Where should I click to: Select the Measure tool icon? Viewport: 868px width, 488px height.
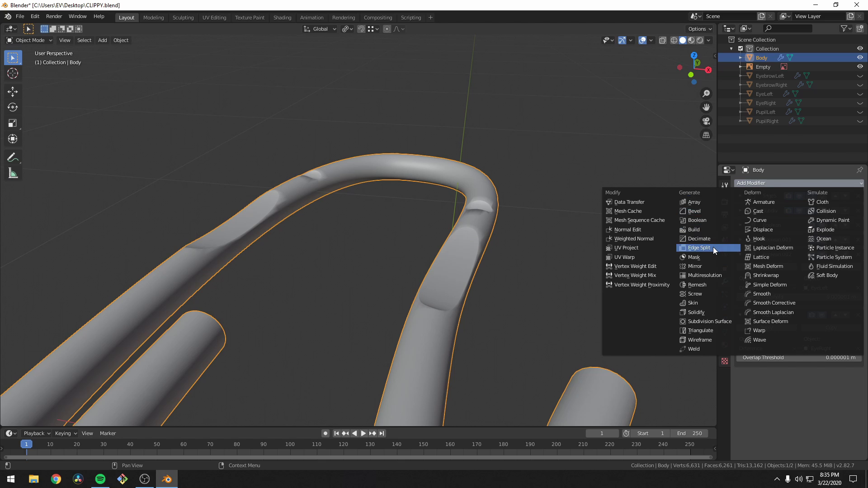[13, 174]
